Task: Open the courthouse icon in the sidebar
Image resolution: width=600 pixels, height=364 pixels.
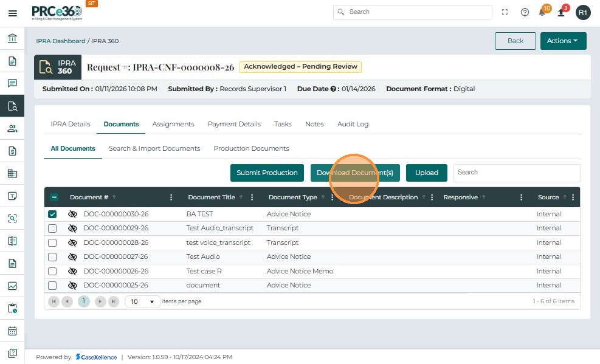Action: [12, 39]
